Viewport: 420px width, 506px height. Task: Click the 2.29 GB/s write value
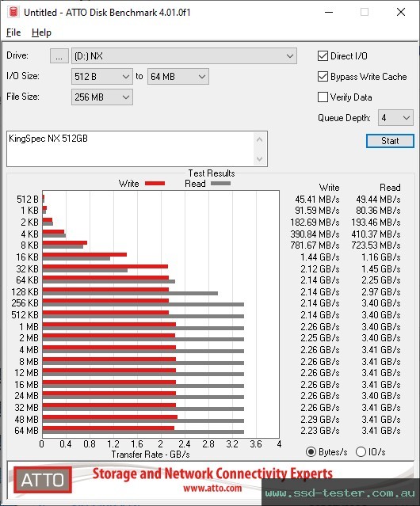[320, 419]
